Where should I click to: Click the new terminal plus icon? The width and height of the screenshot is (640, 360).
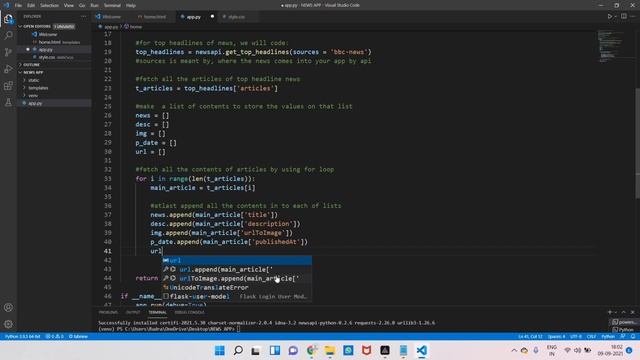click(x=610, y=312)
